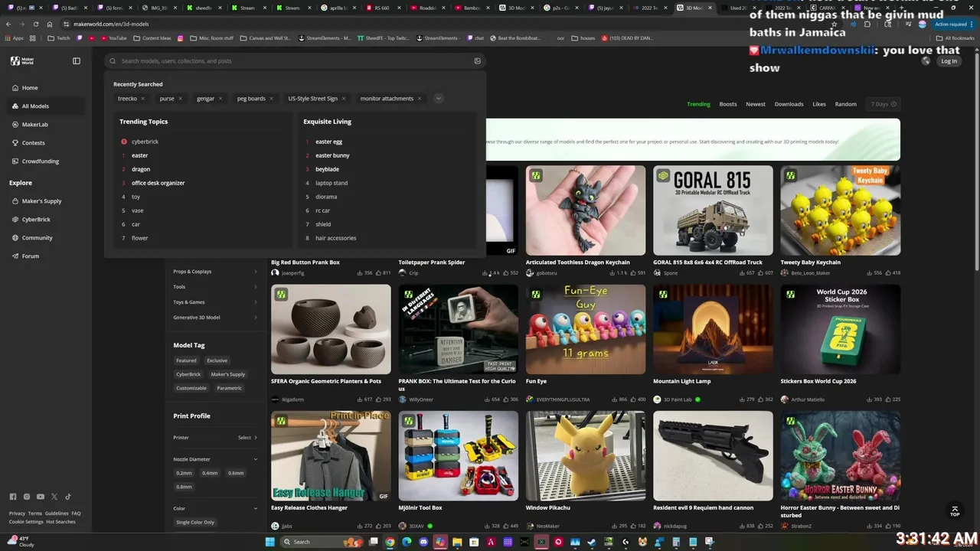Viewport: 980px width, 551px height.
Task: Switch to the Downloads sort tab
Action: (x=789, y=104)
